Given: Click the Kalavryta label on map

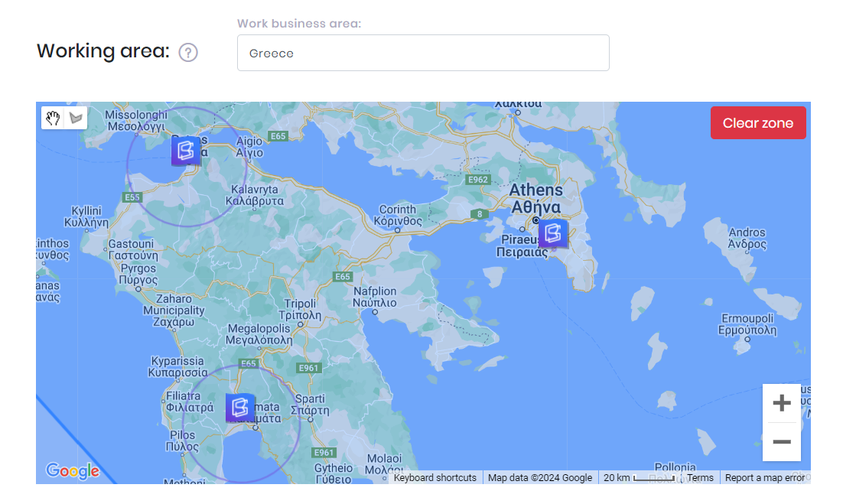Looking at the screenshot, I should [x=255, y=195].
